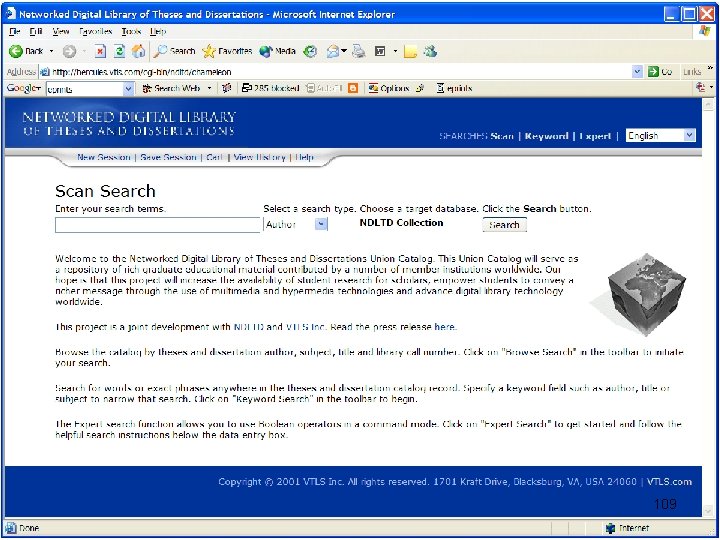Click the Search button
Image resolution: width=720 pixels, height=540 pixels.
click(x=504, y=225)
